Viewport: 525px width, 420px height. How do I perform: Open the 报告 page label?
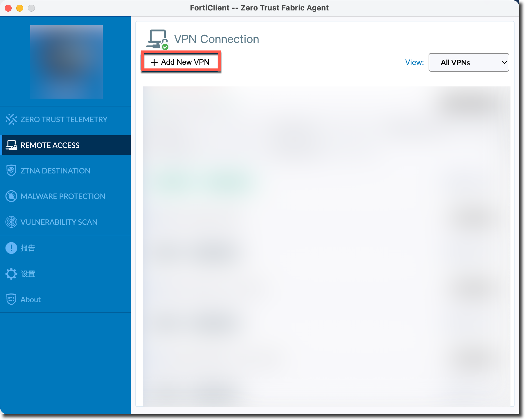[x=28, y=248]
